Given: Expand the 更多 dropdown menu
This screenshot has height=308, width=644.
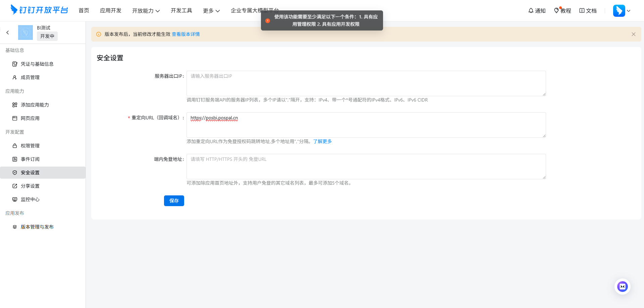Looking at the screenshot, I should click(x=211, y=10).
